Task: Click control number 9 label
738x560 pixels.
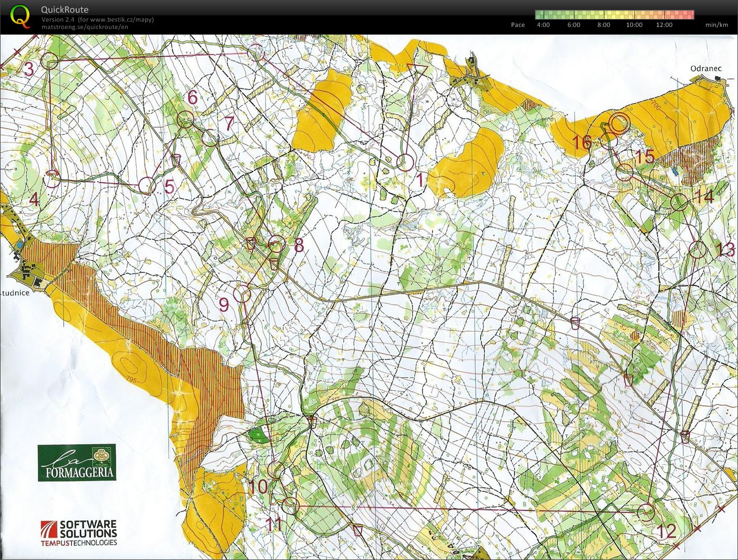Action: [x=224, y=304]
